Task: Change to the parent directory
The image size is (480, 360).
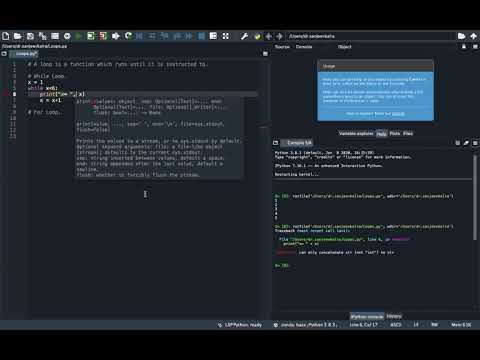Action: (x=474, y=36)
